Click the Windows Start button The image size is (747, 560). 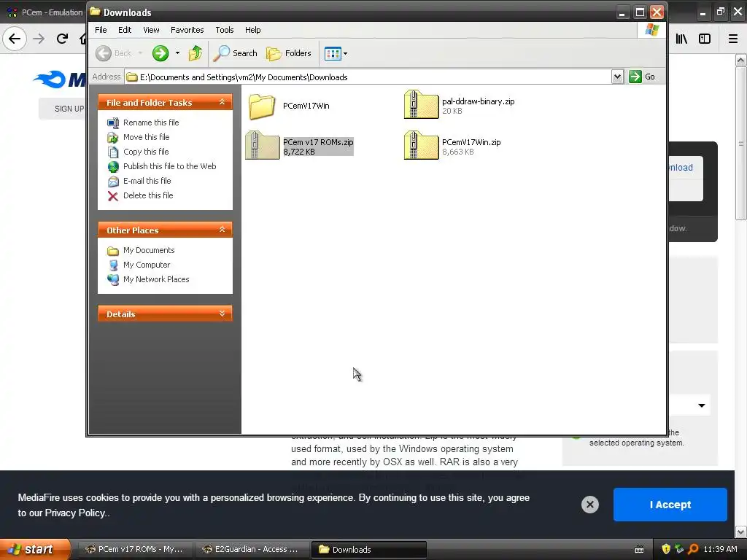(x=35, y=549)
